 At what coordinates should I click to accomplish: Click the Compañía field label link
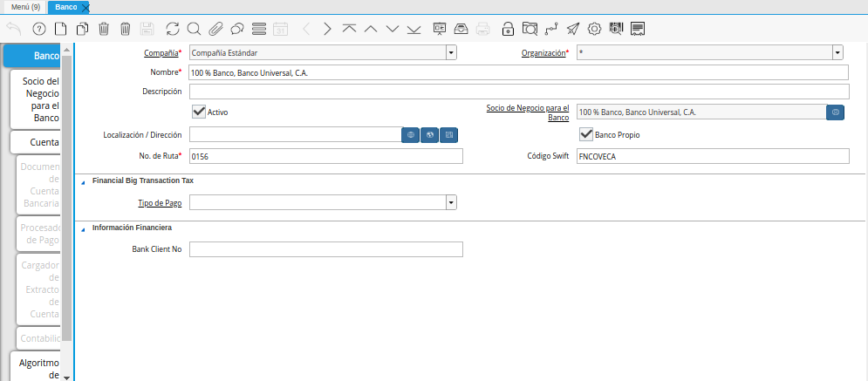161,53
